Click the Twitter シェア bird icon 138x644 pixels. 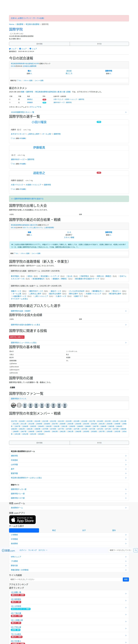coord(10,49)
